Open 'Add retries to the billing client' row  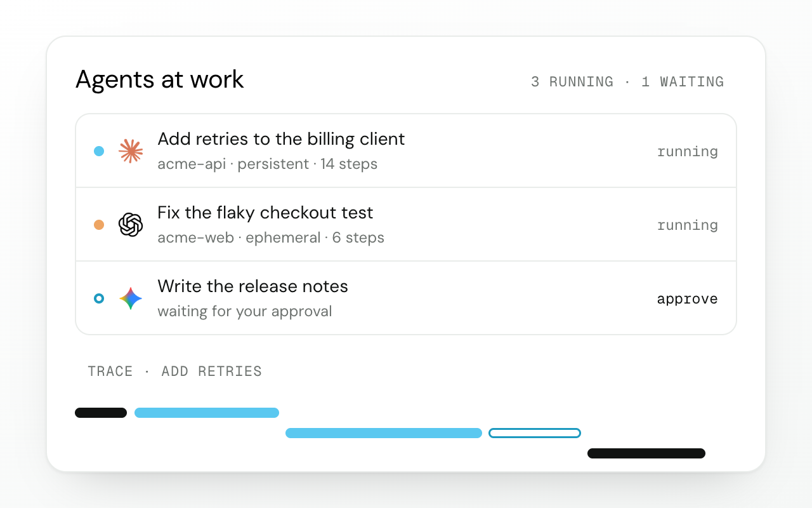(x=406, y=151)
